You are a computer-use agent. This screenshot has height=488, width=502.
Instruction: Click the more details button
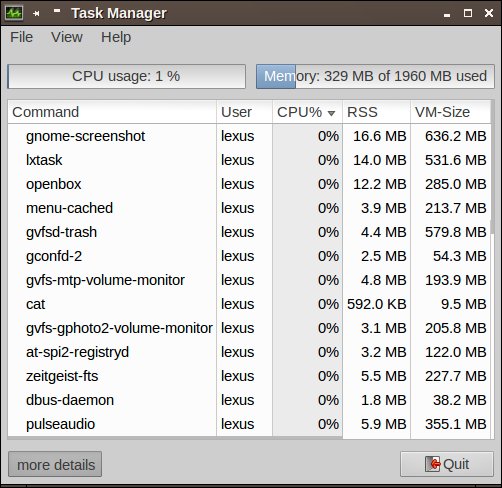55,464
